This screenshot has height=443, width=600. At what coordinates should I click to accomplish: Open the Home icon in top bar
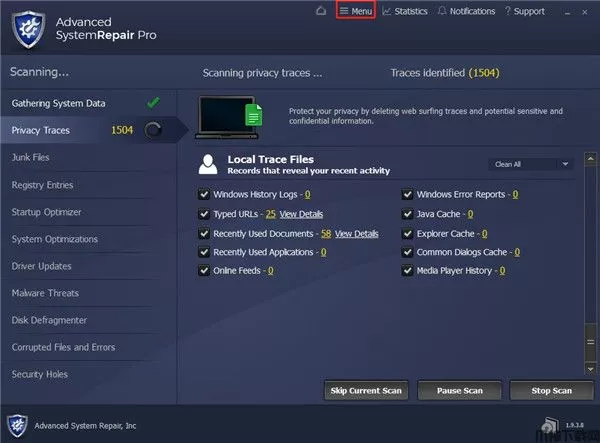321,11
